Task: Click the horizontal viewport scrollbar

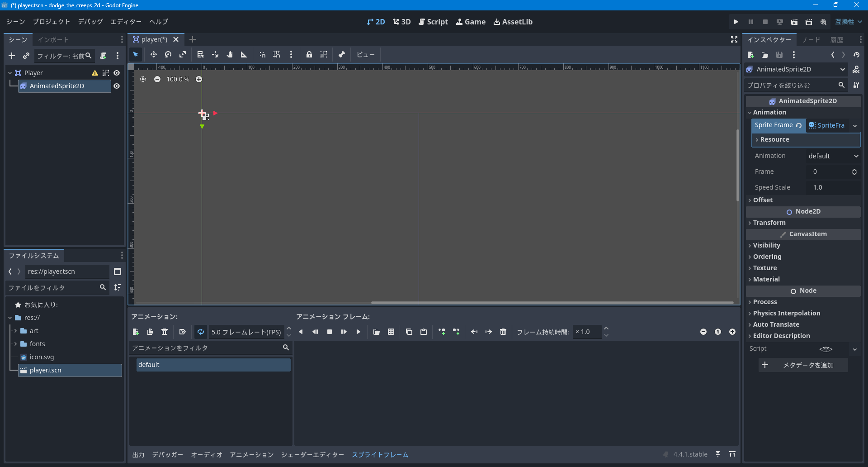Action: tap(552, 302)
